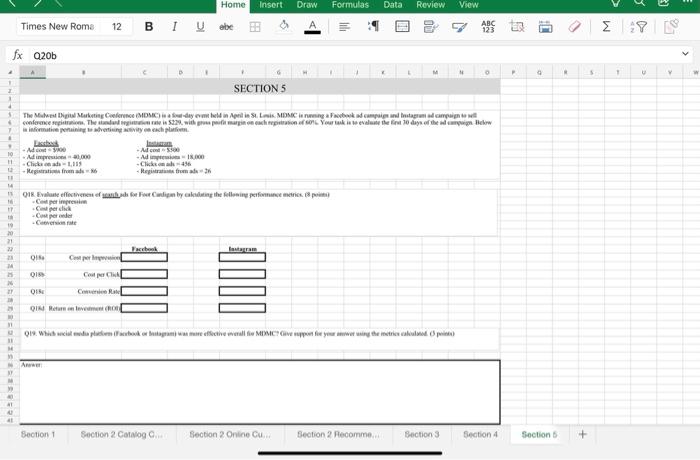
Task: Open the font size 12 box
Action: 117,27
